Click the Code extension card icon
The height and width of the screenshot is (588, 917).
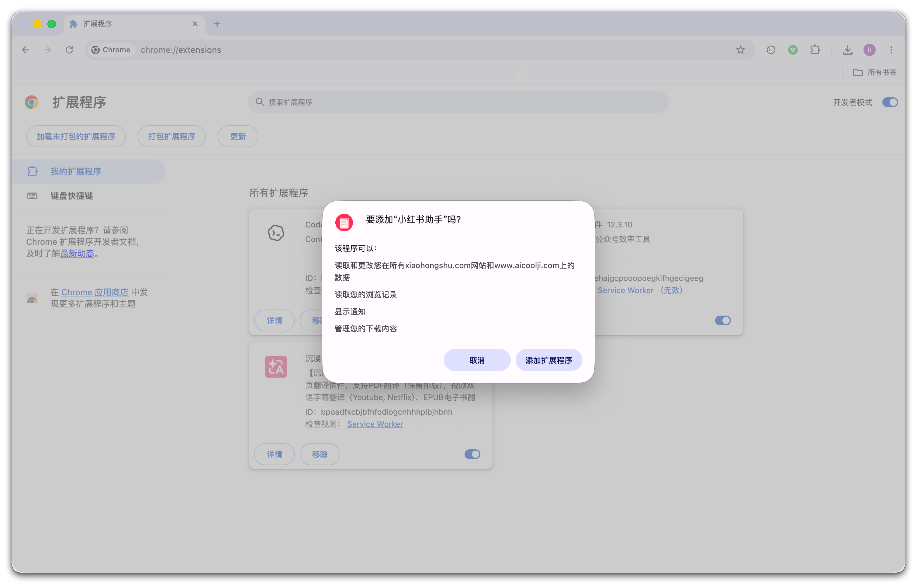(276, 233)
